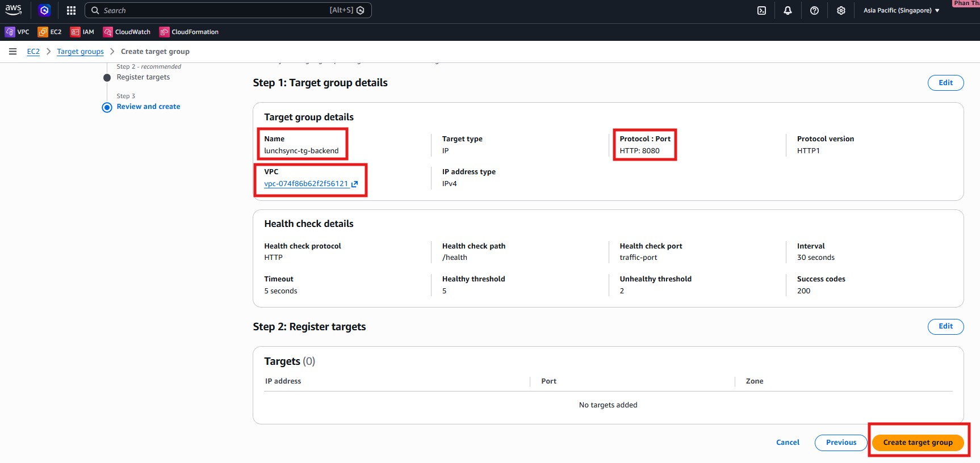Expand Asia Pacific (Singapore) region dropdown

[901, 10]
